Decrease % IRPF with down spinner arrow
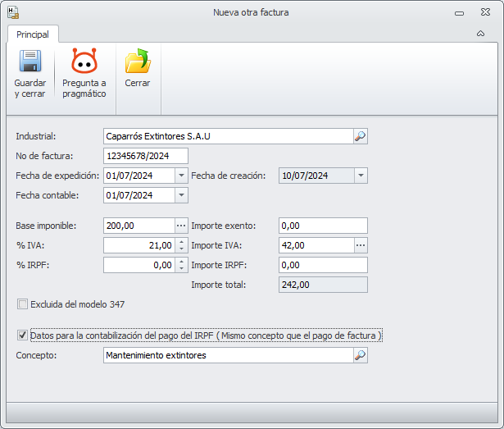504x429 pixels. click(x=182, y=269)
